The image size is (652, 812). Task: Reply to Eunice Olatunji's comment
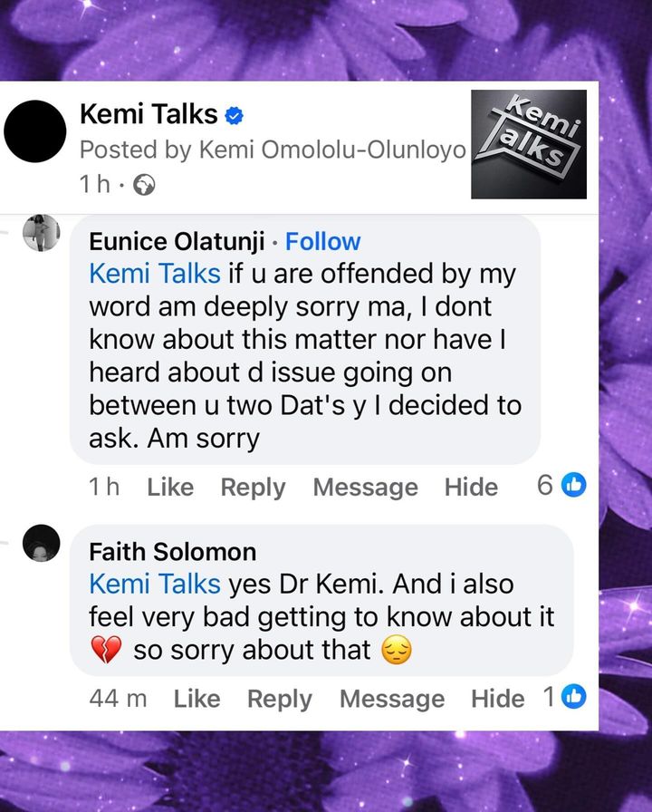pos(253,487)
